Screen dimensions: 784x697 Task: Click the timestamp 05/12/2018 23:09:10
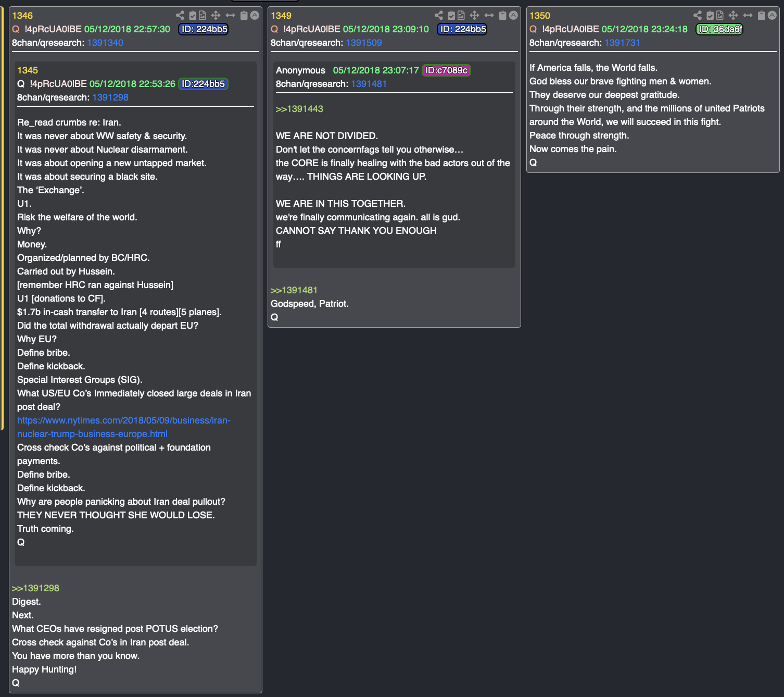coord(386,29)
